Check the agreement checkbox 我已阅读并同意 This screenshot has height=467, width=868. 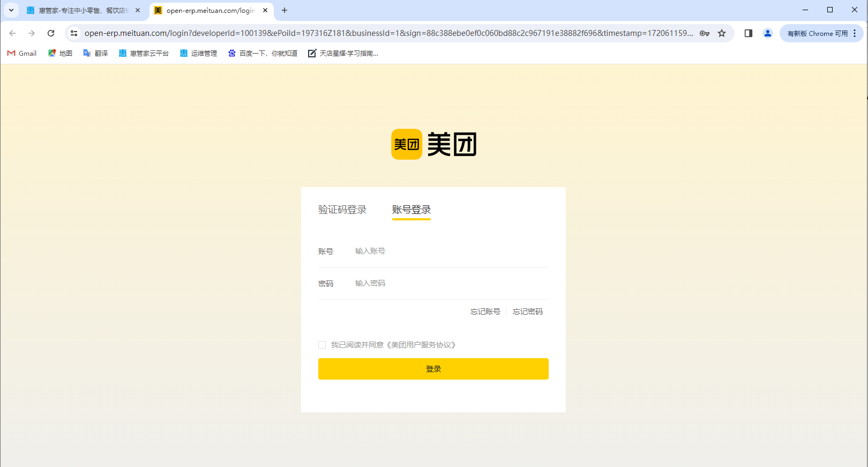322,345
